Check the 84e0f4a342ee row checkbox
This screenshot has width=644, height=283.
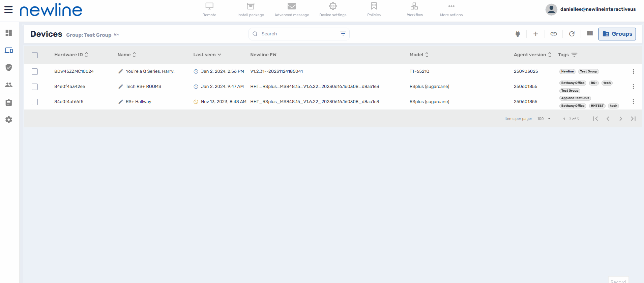click(x=35, y=87)
